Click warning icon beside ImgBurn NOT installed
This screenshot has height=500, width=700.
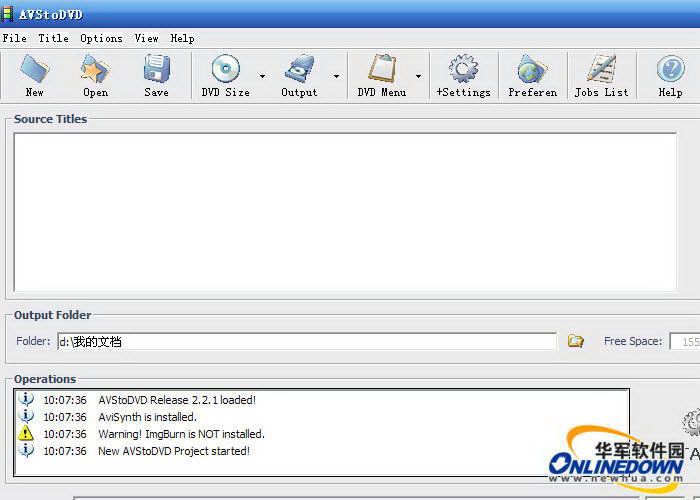[x=25, y=433]
